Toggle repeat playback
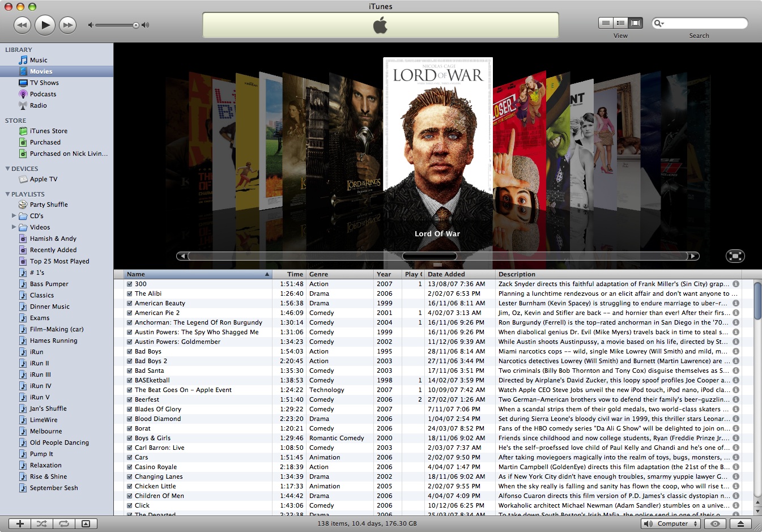This screenshot has height=532, width=762. (64, 524)
